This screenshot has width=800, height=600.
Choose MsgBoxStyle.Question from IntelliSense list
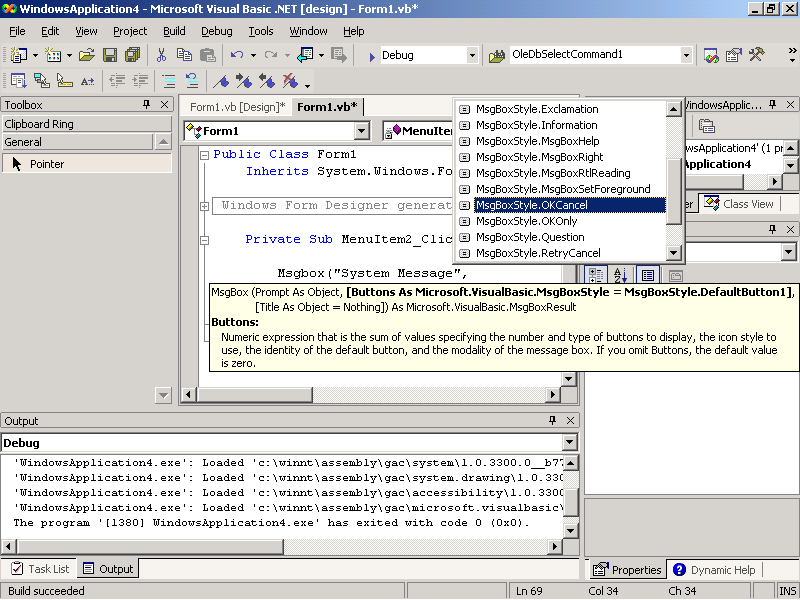pos(561,237)
